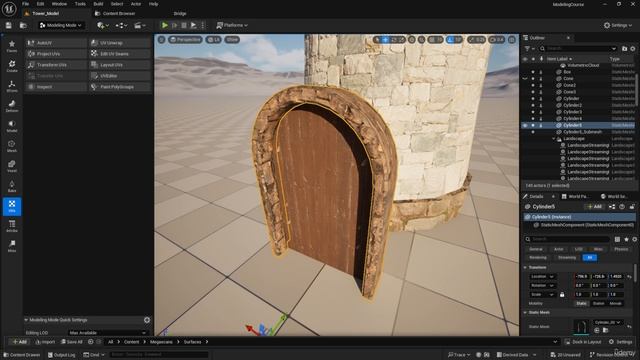This screenshot has height=360, width=640.
Task: Toggle the All details filter
Action: click(x=590, y=258)
